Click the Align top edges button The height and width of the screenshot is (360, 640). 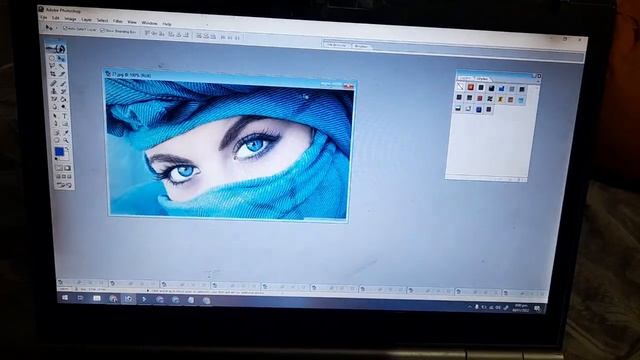146,34
